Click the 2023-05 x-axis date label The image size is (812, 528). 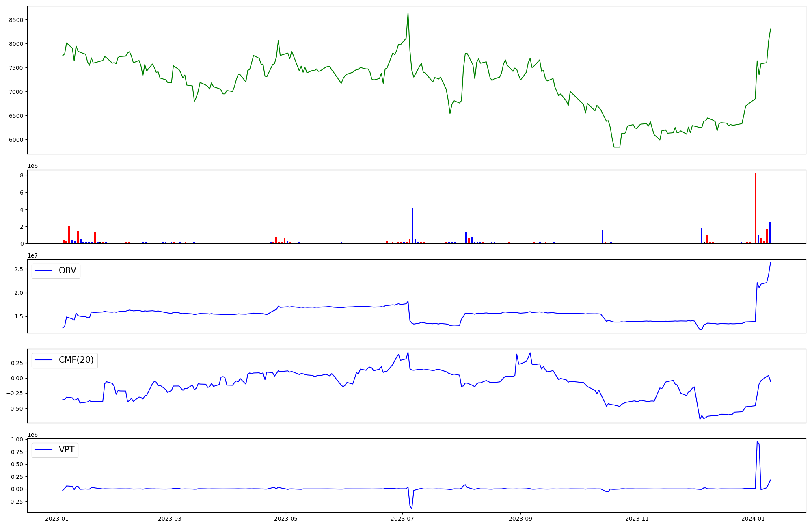286,519
